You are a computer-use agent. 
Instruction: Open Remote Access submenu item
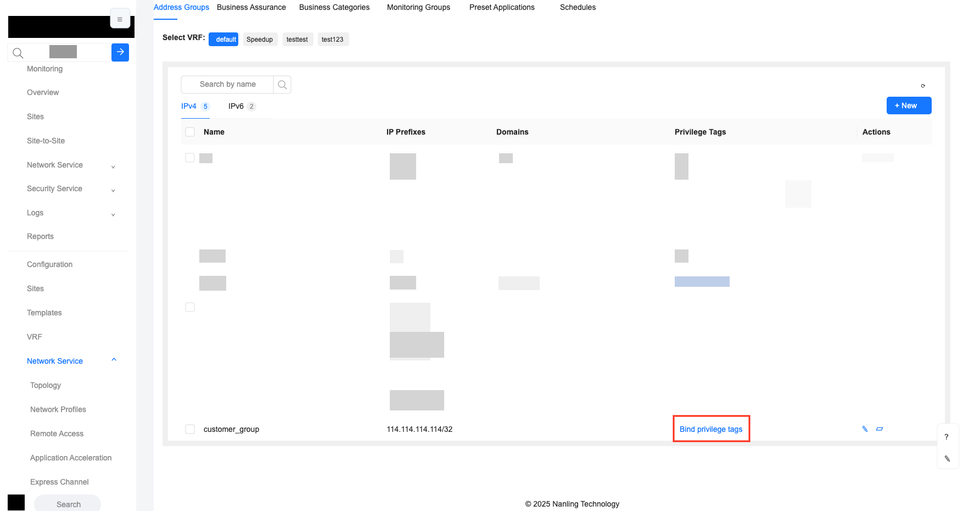coord(57,434)
